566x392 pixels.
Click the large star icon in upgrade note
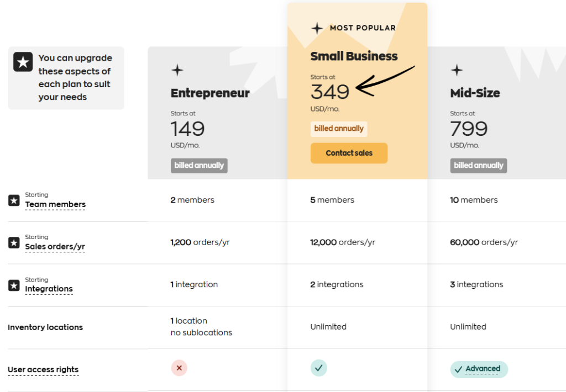click(23, 62)
